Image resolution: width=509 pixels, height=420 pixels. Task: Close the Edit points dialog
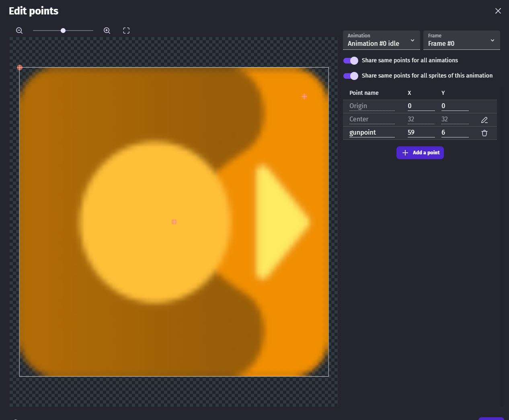(498, 11)
